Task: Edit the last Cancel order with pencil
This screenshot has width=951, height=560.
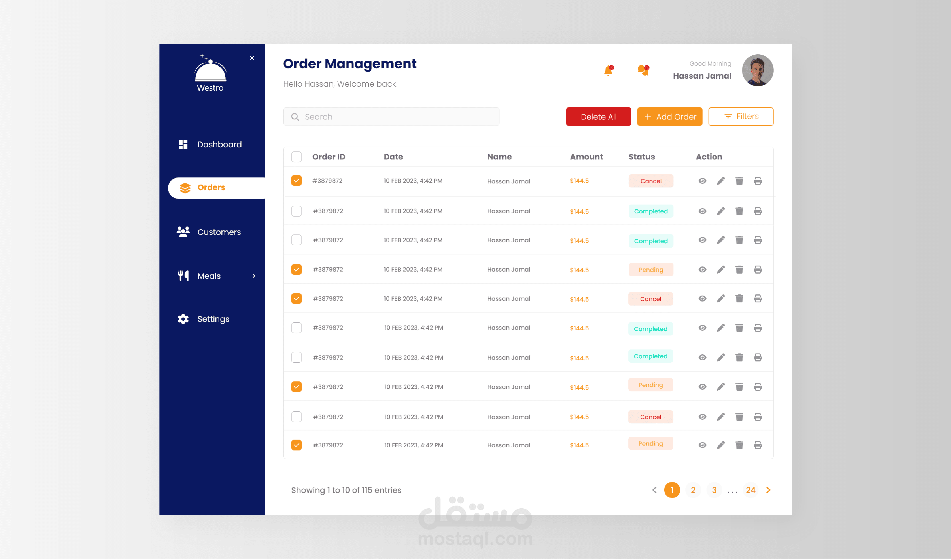Action: click(x=721, y=417)
